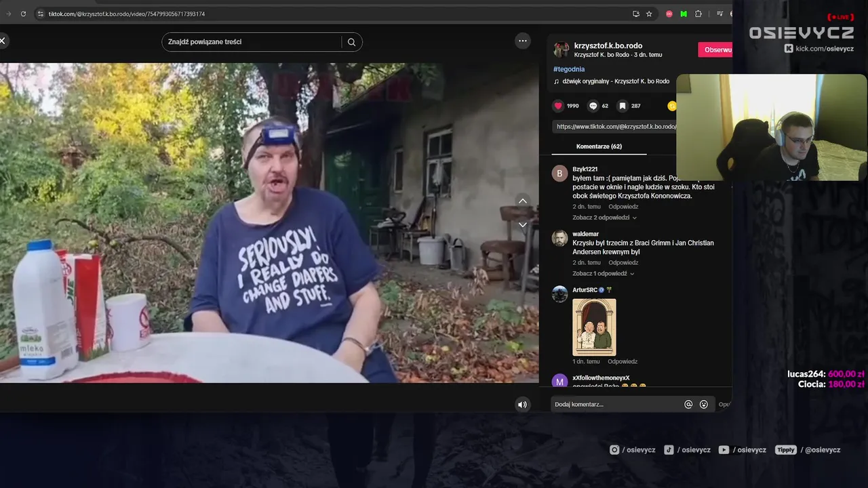Open xXfollowthemoneyxX purple M avatar
Viewport: 868px width, 488px height.
coord(559,381)
